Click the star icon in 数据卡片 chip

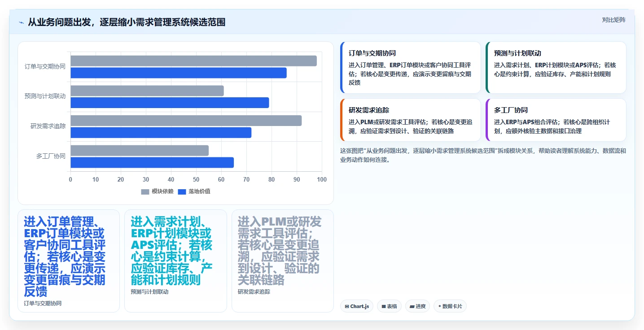pos(439,306)
